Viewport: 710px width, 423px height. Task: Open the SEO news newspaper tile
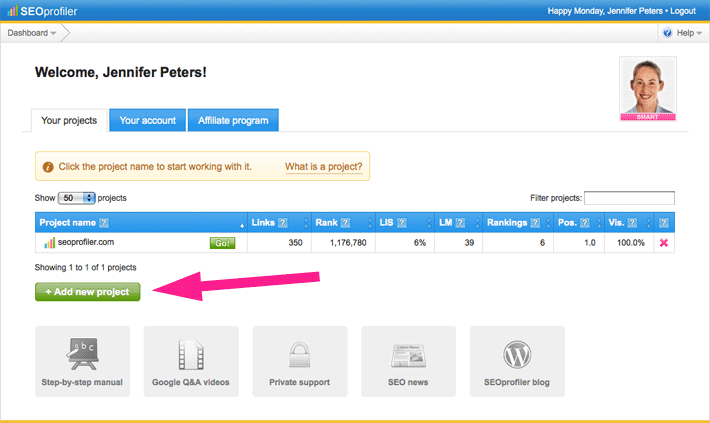coord(408,361)
